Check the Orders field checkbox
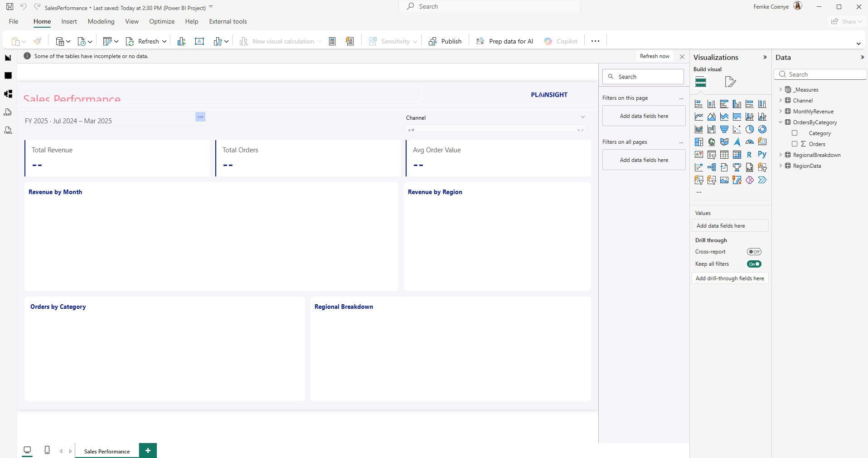Screen dimensions: 868x458 795,144
